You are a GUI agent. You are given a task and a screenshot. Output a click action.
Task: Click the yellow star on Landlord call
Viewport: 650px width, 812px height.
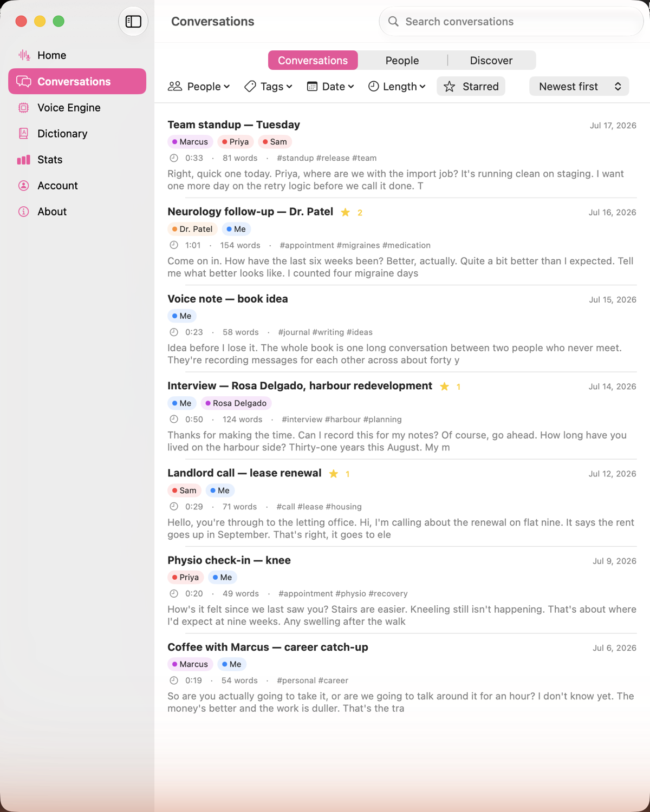[x=334, y=474]
